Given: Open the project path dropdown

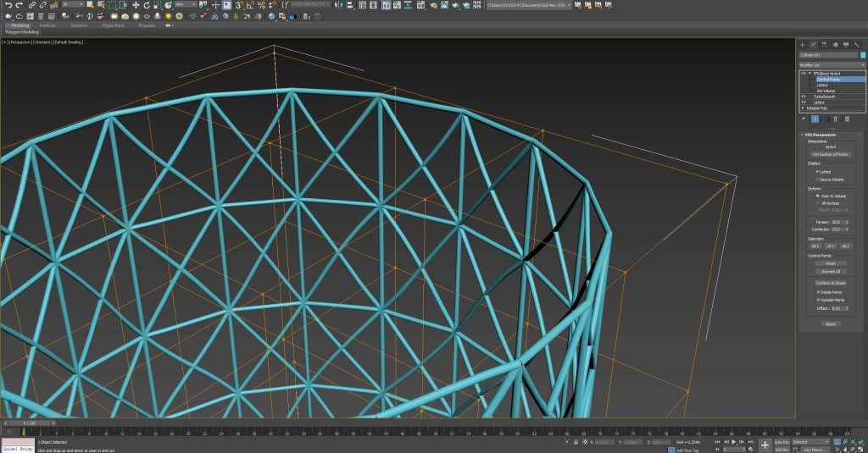Looking at the screenshot, I should (529, 5).
